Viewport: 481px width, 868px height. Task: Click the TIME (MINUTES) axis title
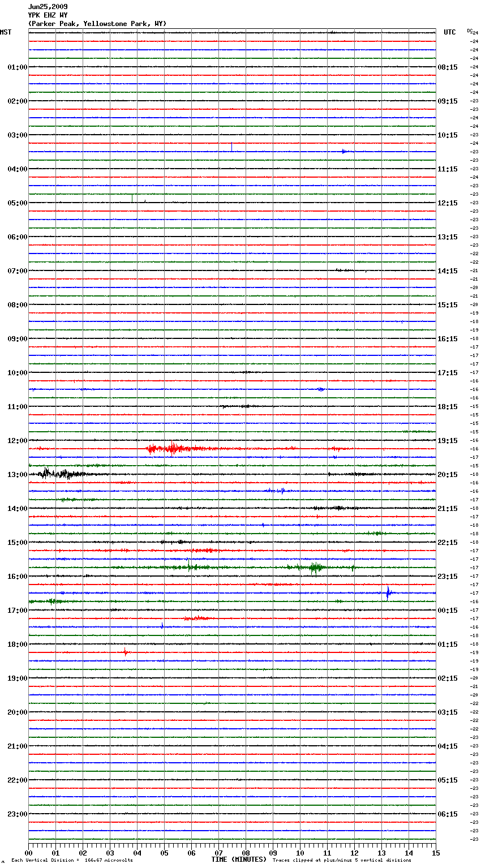click(239, 860)
